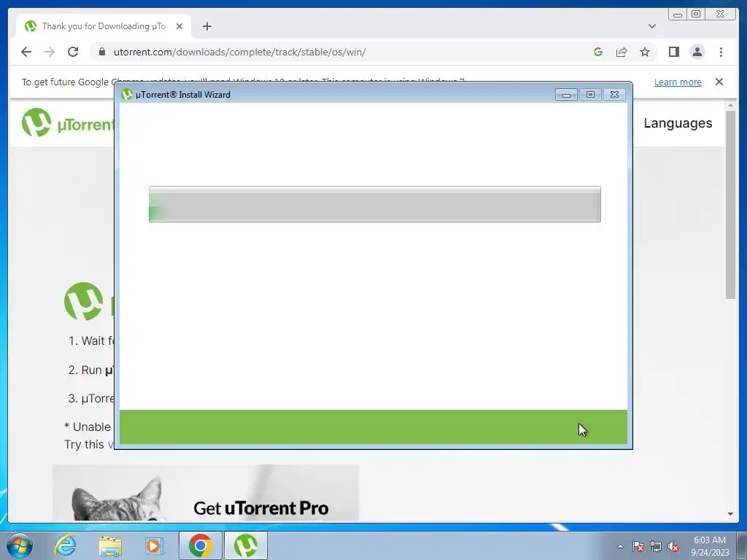This screenshot has width=747, height=560.
Task: Bookmark this page with star icon
Action: [645, 52]
